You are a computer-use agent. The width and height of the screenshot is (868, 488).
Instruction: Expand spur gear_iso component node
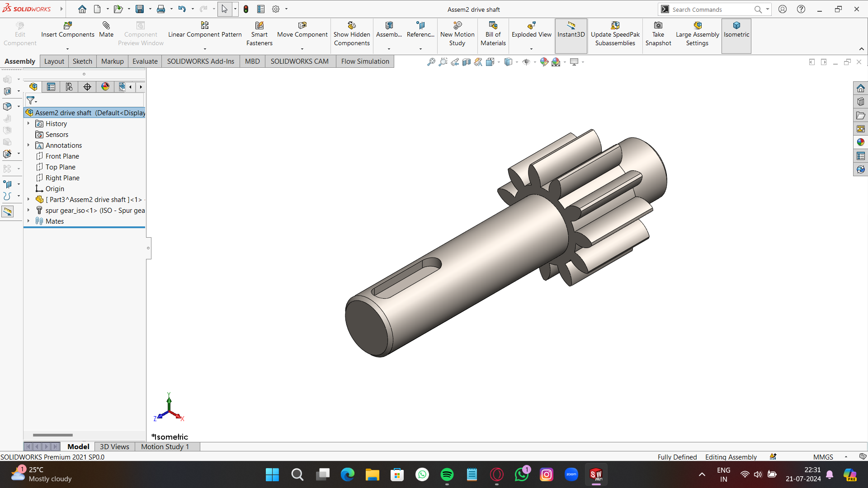pos(28,210)
